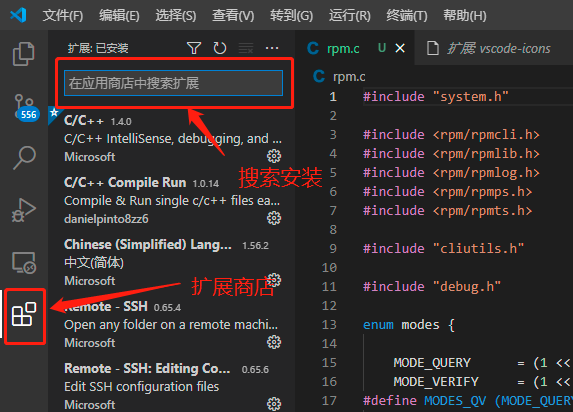The height and width of the screenshot is (412, 573).
Task: Refresh the installed extensions list
Action: [x=220, y=48]
